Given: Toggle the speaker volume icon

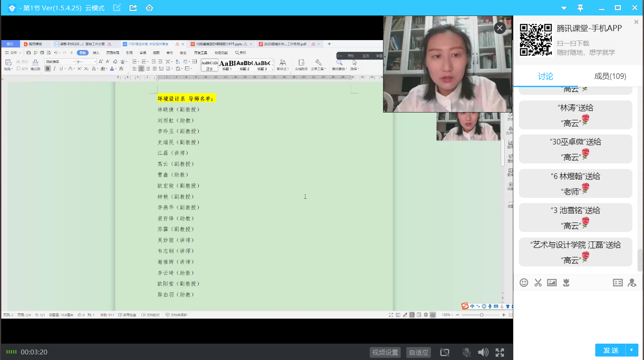Looking at the screenshot, I should (483, 352).
